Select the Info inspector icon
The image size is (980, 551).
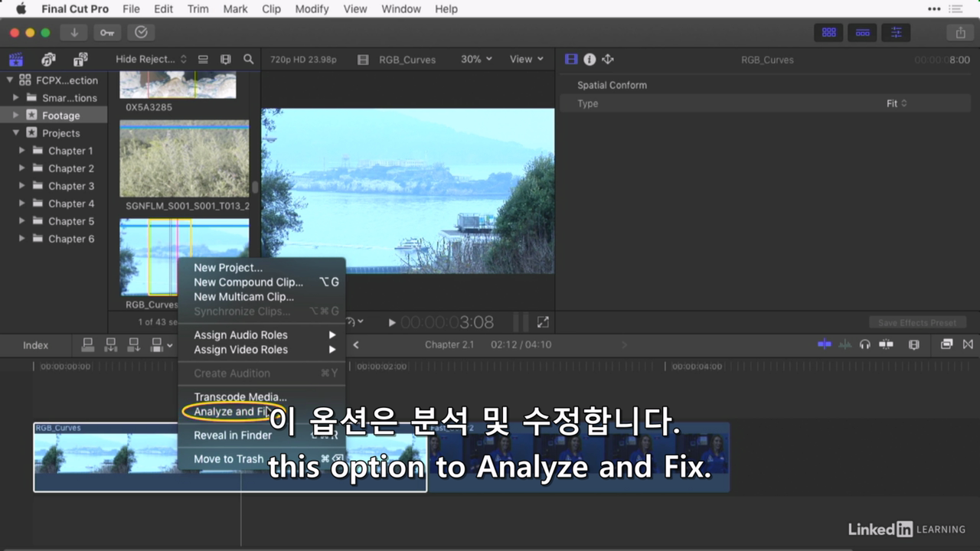(590, 59)
